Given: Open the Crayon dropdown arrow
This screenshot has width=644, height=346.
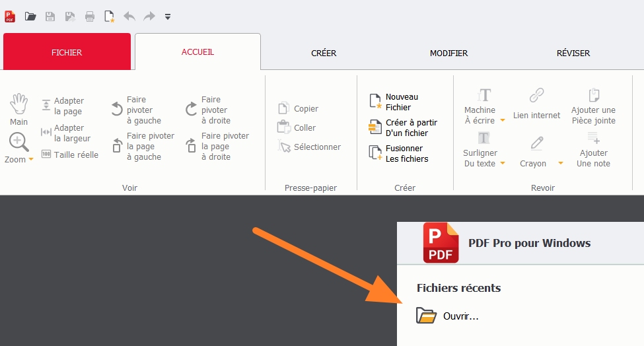Looking at the screenshot, I should (x=561, y=163).
